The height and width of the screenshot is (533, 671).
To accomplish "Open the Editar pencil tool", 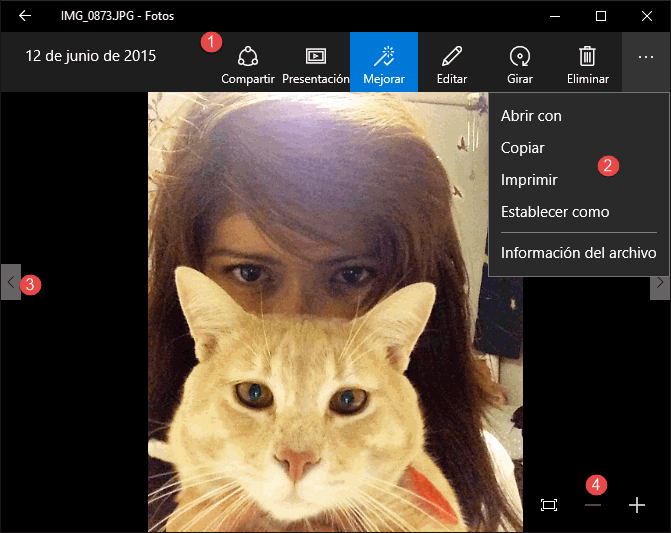I will click(452, 63).
